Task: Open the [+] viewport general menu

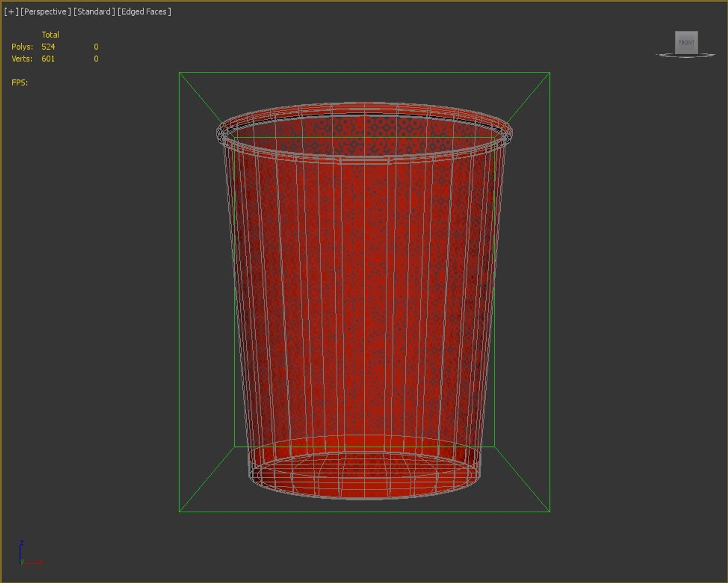Action: click(11, 11)
